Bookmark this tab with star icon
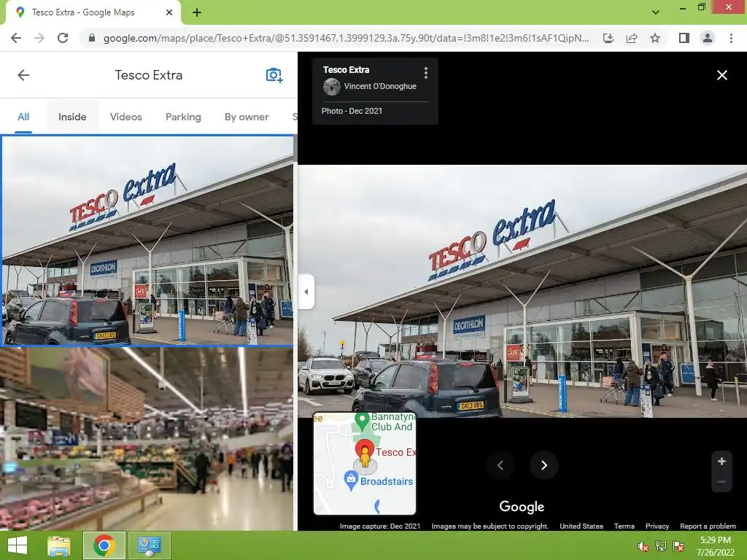 coord(655,38)
